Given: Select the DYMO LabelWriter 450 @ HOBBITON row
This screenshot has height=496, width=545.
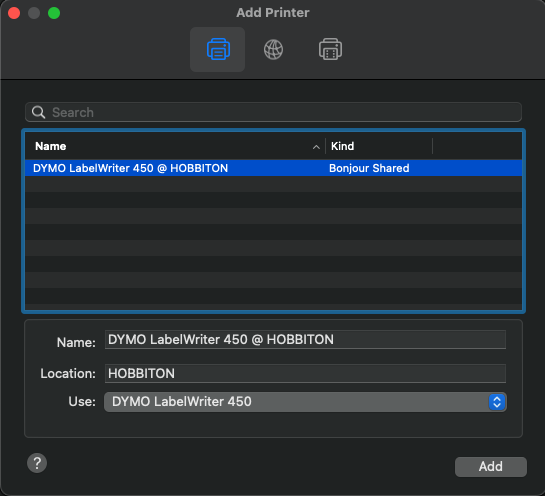Looking at the screenshot, I should pyautogui.click(x=273, y=168).
